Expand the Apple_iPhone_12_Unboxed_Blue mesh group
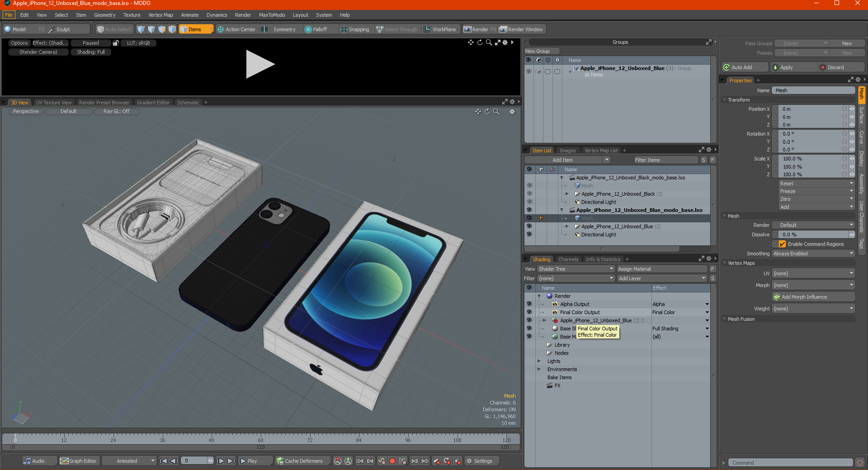The image size is (868, 470). (567, 226)
